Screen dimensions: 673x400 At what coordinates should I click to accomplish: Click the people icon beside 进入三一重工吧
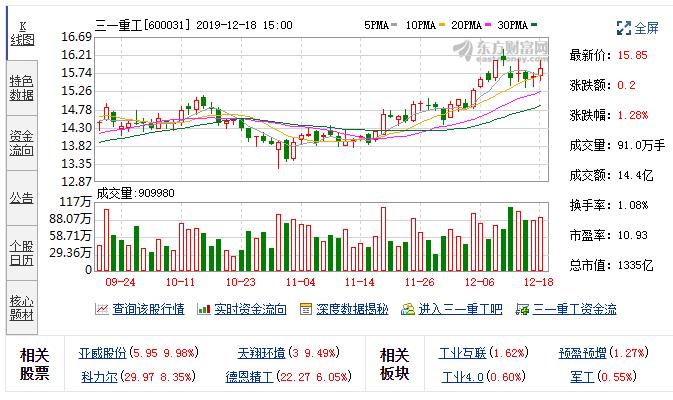point(408,309)
